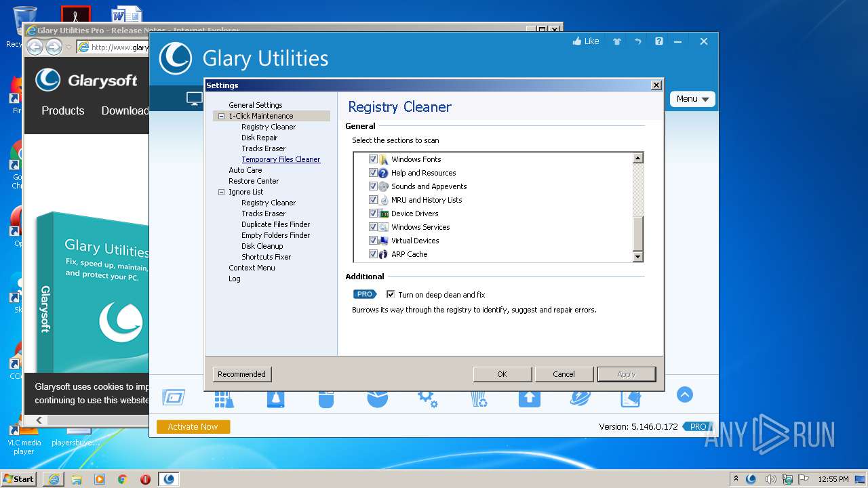Uncheck the ARP Cache checkbox
868x488 pixels.
373,253
